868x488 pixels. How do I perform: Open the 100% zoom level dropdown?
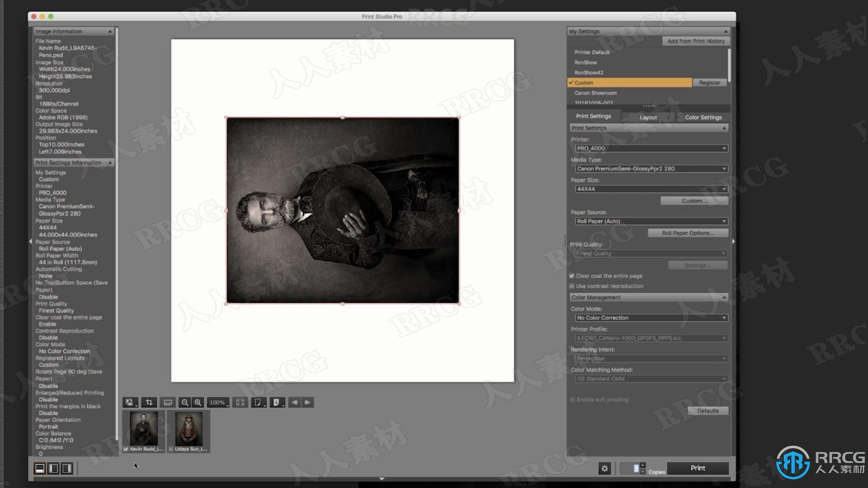218,402
